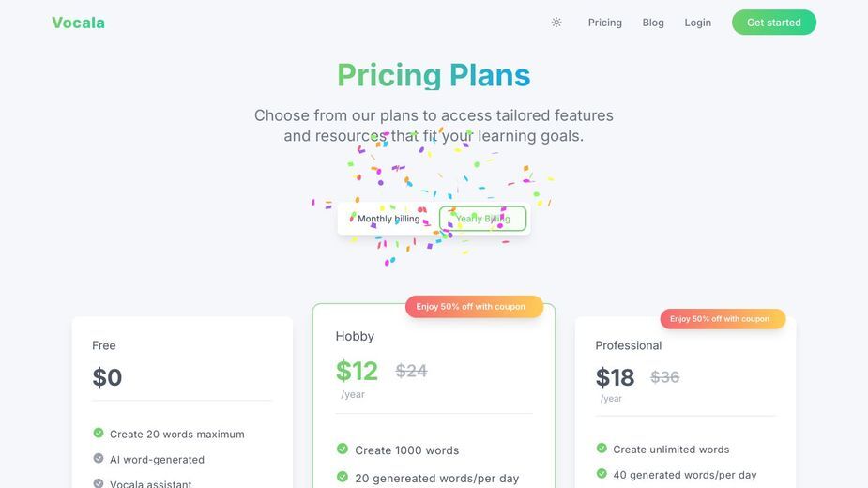Click check beside 40 generated words/per day

point(602,474)
